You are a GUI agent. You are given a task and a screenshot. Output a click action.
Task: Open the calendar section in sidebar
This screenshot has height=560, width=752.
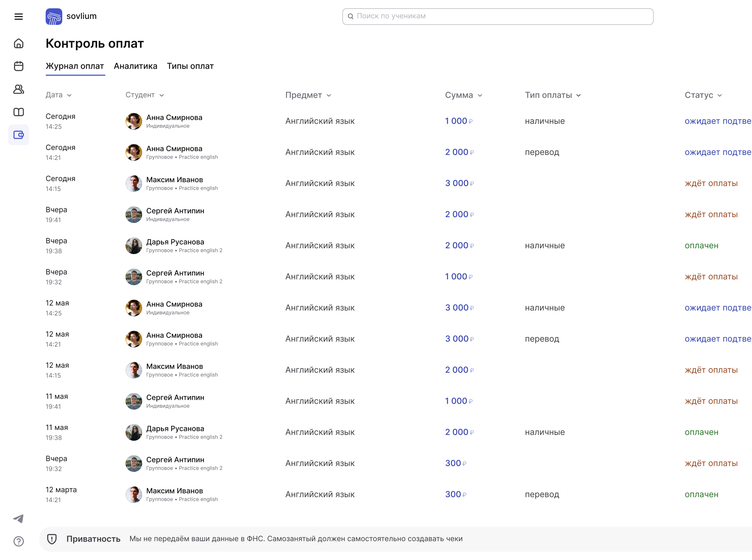(19, 66)
